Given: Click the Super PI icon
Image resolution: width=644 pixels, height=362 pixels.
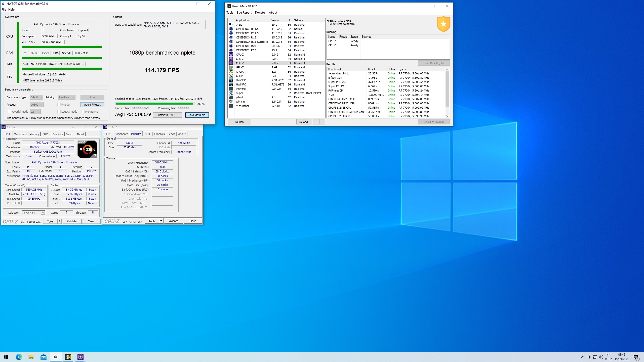Looking at the screenshot, I should tap(231, 93).
